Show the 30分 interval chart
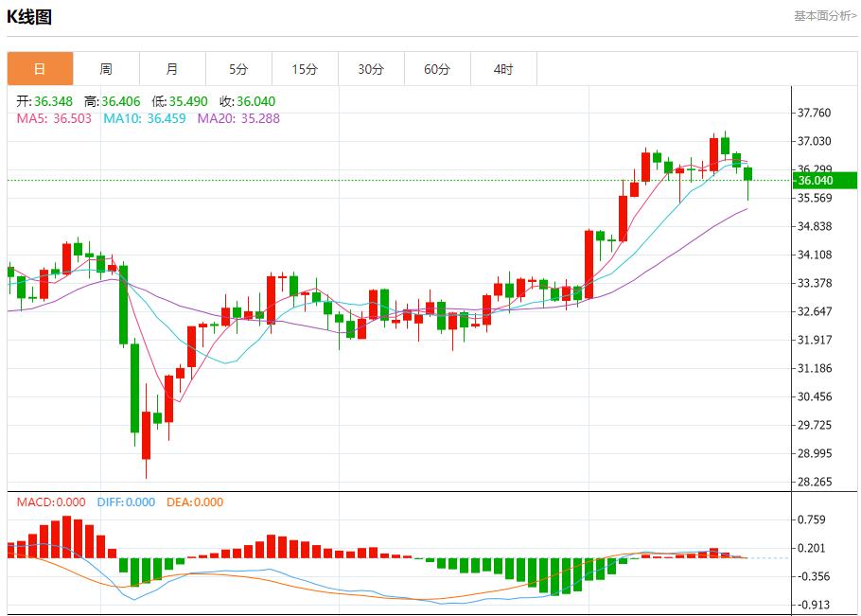This screenshot has height=616, width=861. click(x=371, y=69)
